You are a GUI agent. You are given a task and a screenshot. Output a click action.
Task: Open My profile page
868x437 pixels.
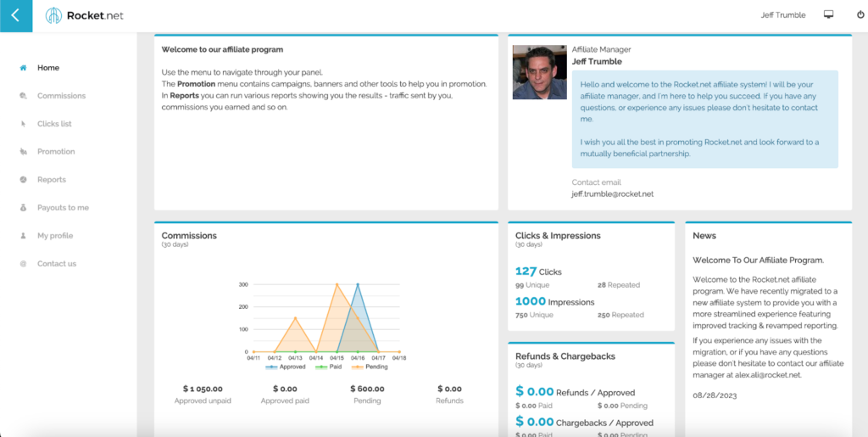(55, 235)
